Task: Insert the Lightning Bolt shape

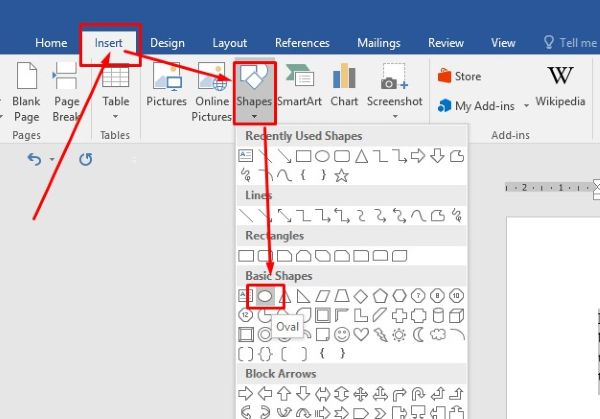Action: click(x=379, y=334)
